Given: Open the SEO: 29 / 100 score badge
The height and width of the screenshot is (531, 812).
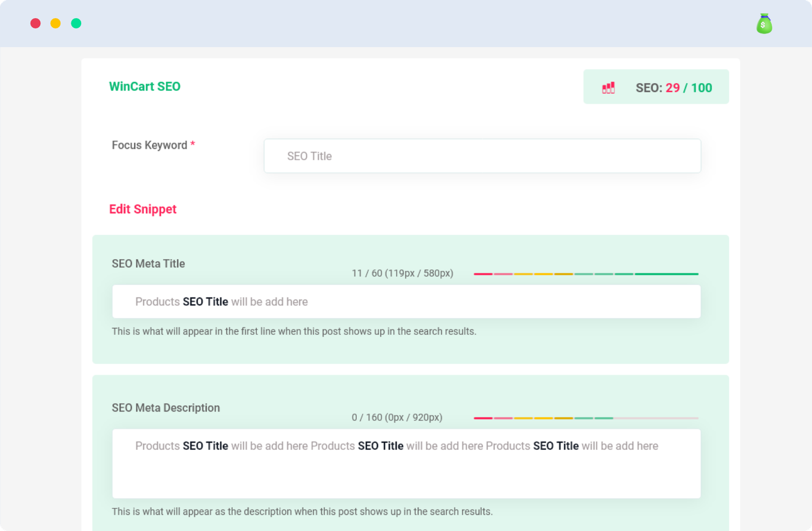Looking at the screenshot, I should [656, 87].
